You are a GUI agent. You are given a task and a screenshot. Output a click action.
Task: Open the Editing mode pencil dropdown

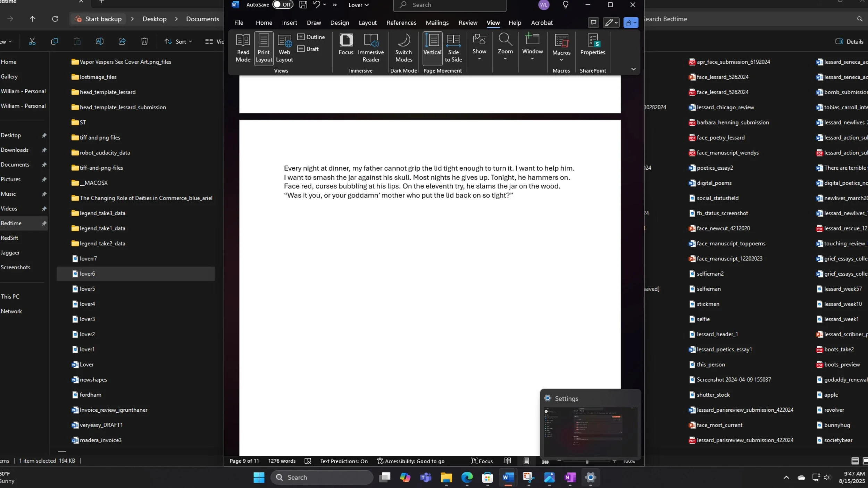click(611, 23)
